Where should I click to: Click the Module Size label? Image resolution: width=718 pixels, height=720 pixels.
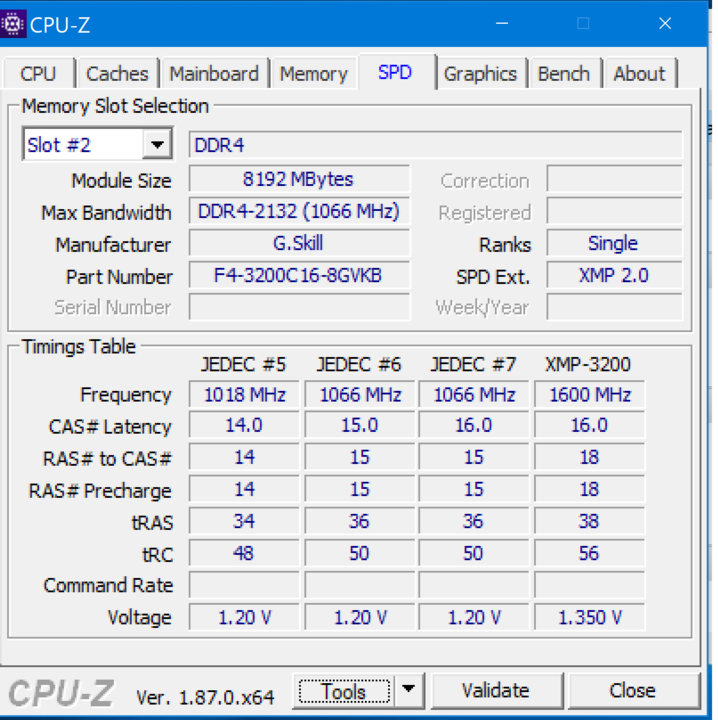(122, 180)
